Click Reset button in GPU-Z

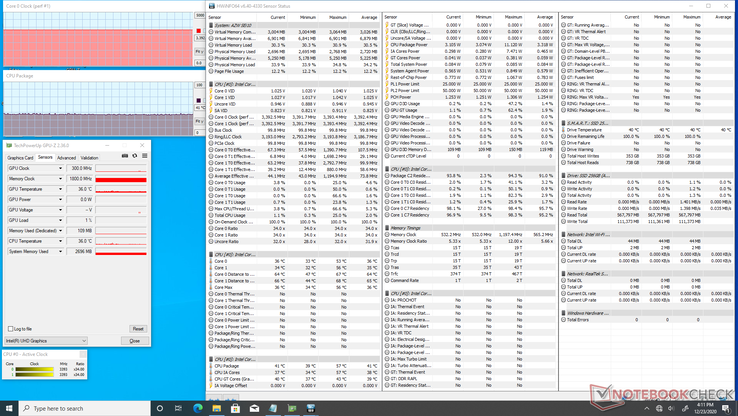tap(138, 329)
